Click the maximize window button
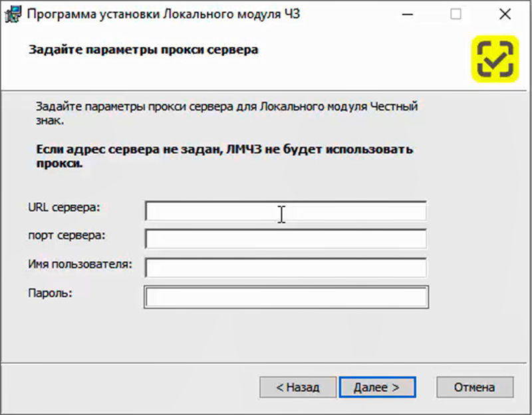Image resolution: width=532 pixels, height=415 pixels. (x=456, y=15)
